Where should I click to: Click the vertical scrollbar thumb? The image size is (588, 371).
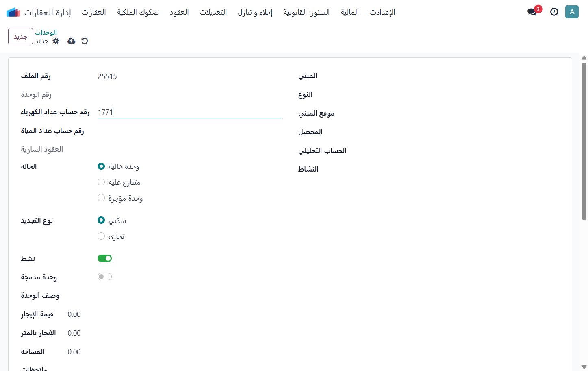(584, 141)
